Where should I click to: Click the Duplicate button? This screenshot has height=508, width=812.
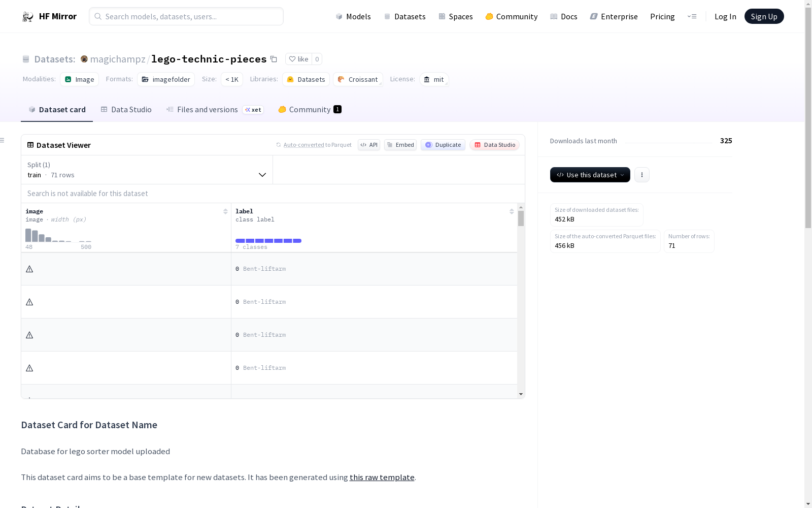(x=443, y=145)
